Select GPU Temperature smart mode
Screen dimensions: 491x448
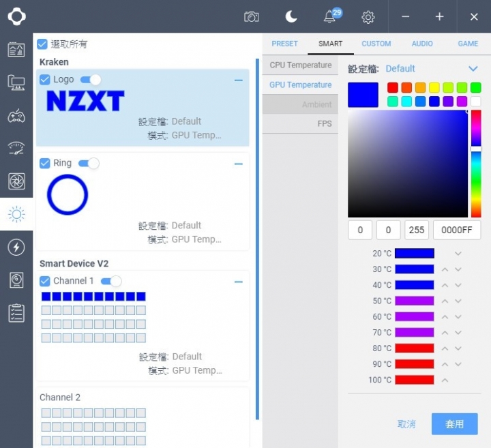click(300, 85)
